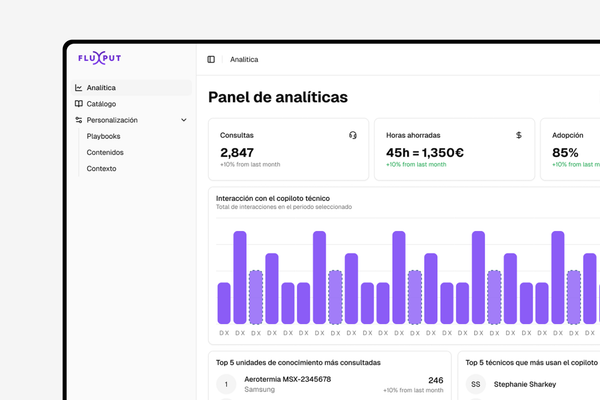This screenshot has height=400, width=600.
Task: Click the Samsung brand label
Action: coord(259,389)
